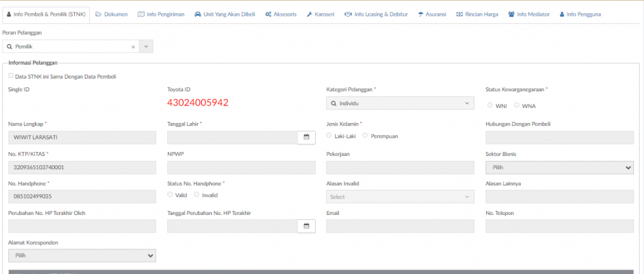The width and height of the screenshot is (644, 274).
Task: Tick Data STNK ini Sama Dengan Data Pembeli
Action: (11, 76)
